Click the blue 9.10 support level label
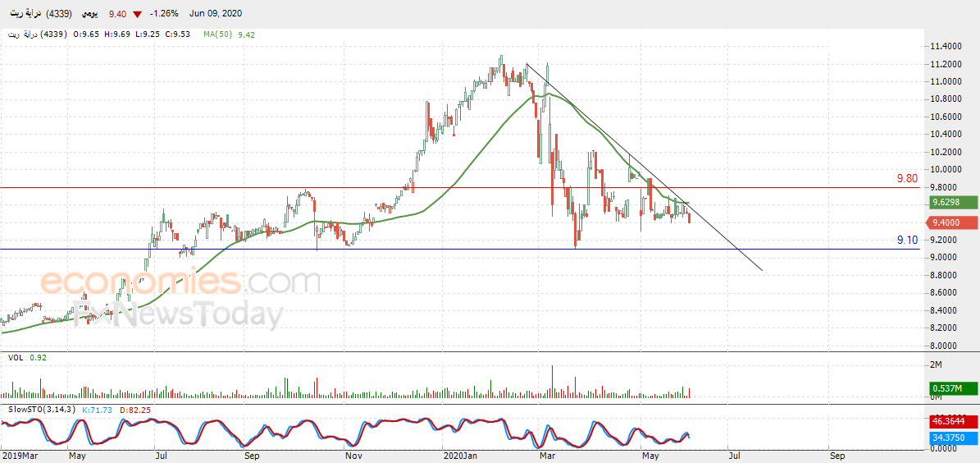 coord(907,240)
